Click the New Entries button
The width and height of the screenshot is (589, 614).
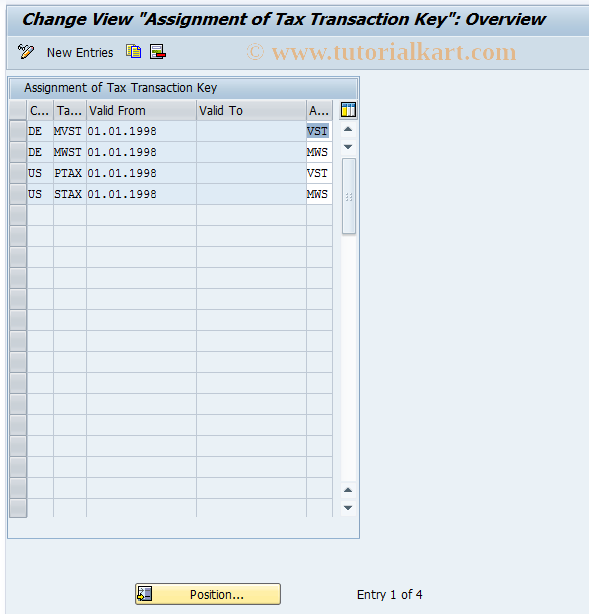pyautogui.click(x=80, y=52)
